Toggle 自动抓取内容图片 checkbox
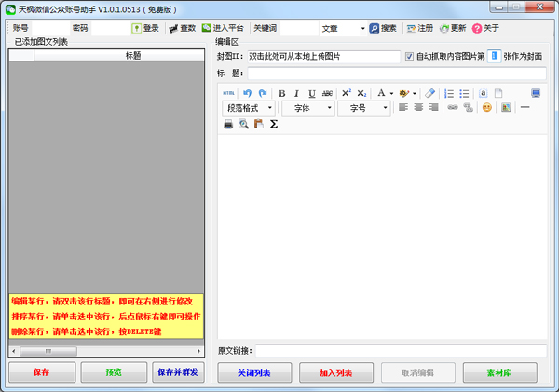Screen dimensions: 559x392 pos(410,57)
